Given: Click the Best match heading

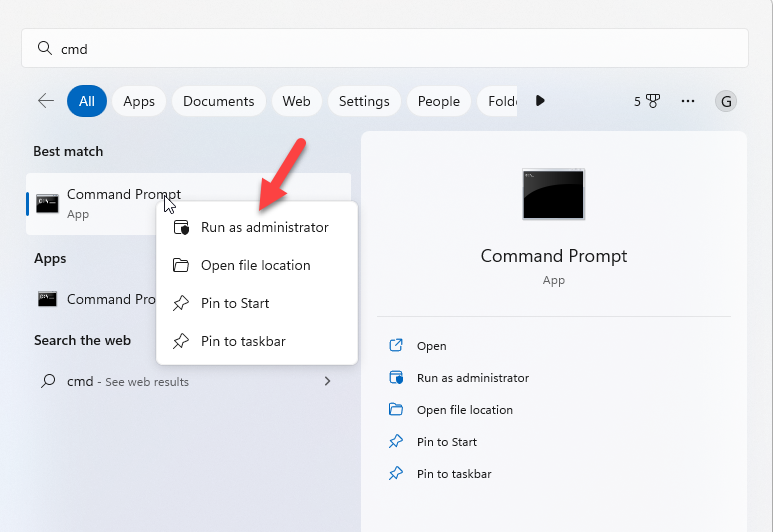Looking at the screenshot, I should (x=69, y=151).
